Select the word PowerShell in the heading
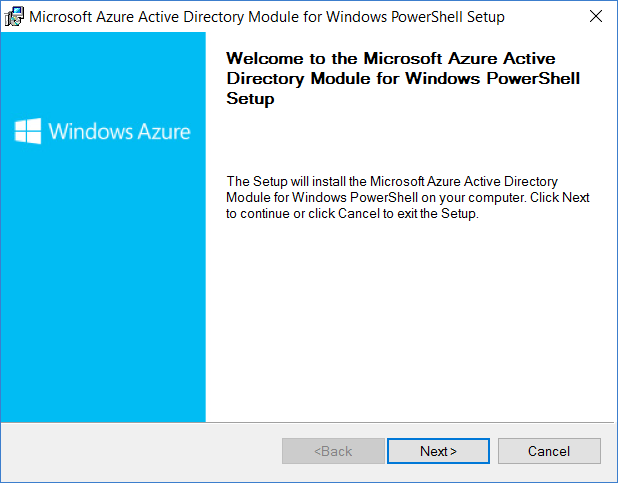Screen dimensions: 618x483 pyautogui.click(x=533, y=78)
